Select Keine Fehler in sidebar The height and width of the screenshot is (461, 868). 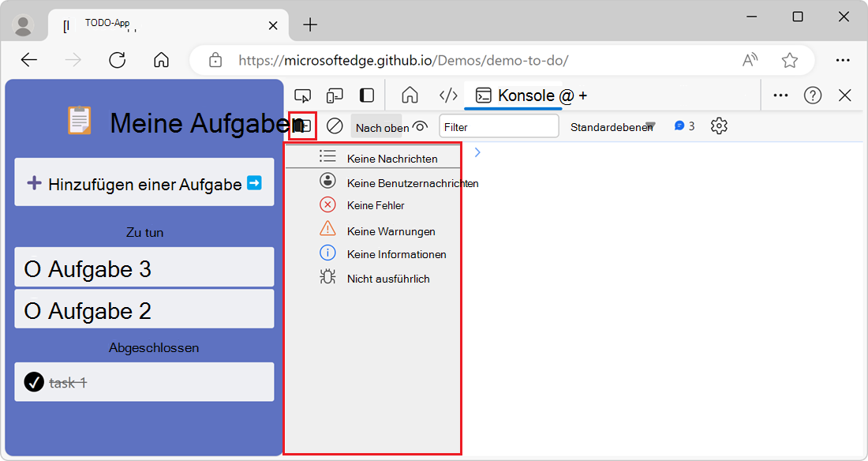[376, 205]
